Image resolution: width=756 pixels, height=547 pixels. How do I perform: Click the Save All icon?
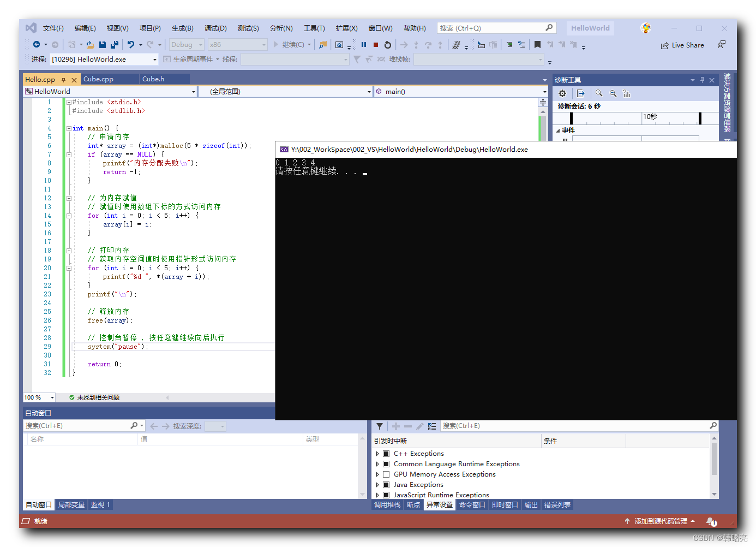(115, 45)
